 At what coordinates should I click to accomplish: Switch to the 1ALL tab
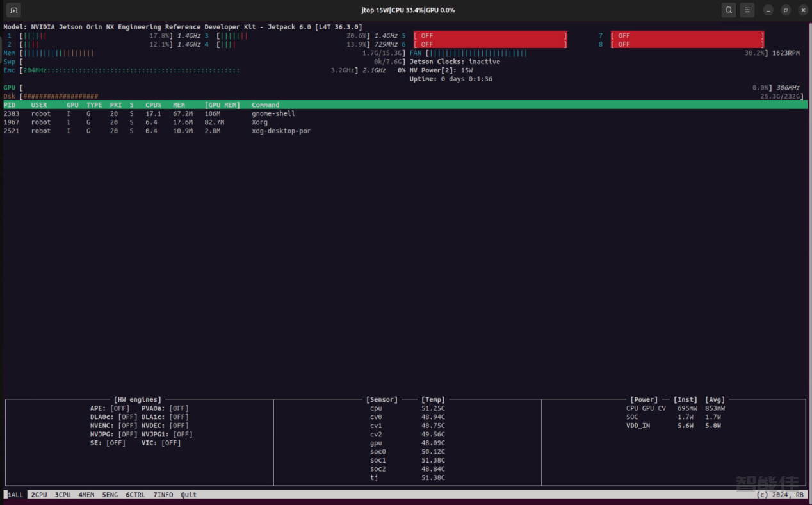(x=15, y=495)
